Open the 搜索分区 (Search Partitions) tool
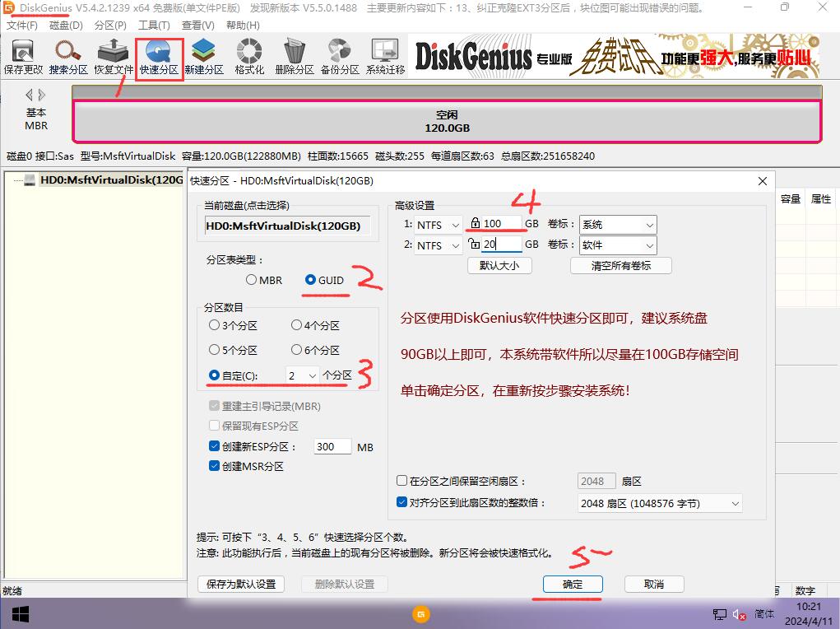Viewport: 840px width, 629px height. coord(68,56)
